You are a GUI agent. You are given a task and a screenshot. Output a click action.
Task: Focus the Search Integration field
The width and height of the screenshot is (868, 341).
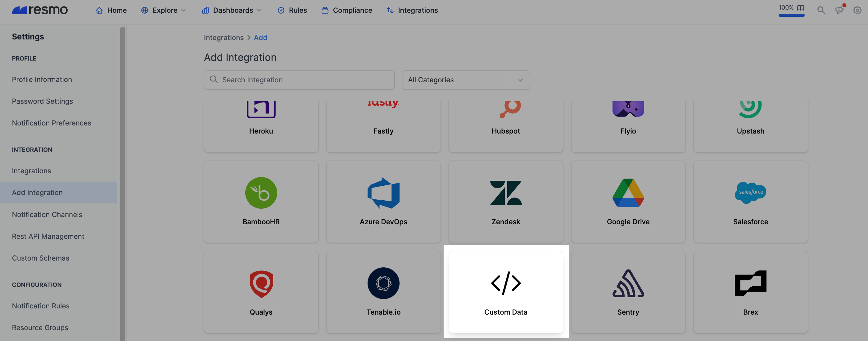[x=299, y=80]
